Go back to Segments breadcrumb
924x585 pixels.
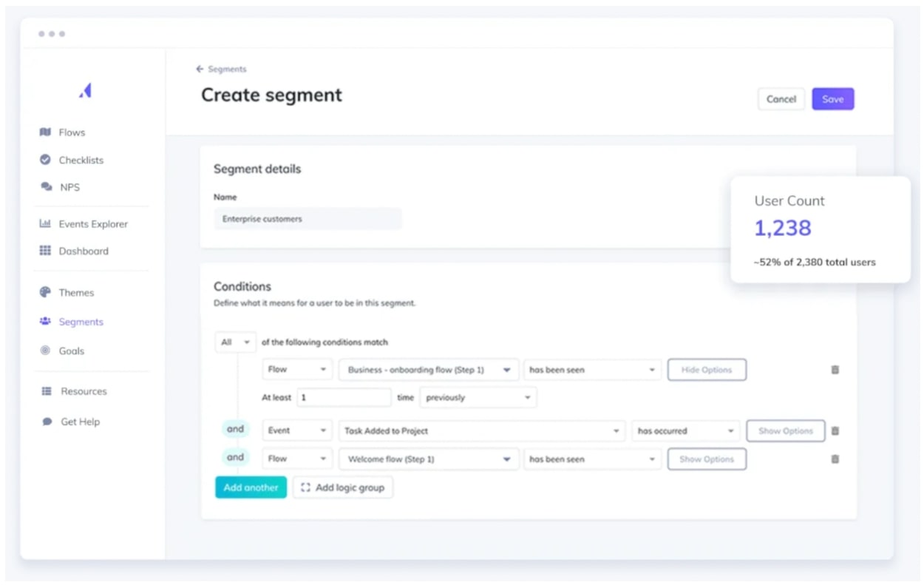point(227,69)
